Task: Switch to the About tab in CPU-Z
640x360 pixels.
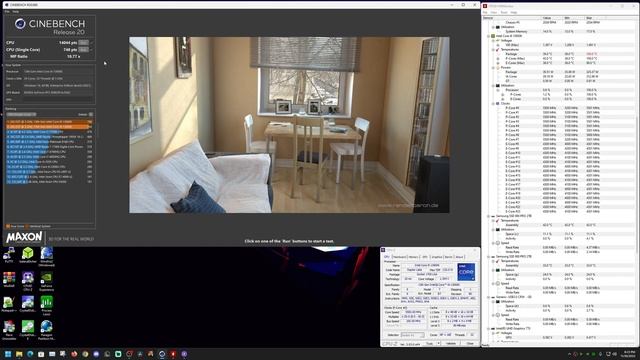Action: [x=459, y=257]
